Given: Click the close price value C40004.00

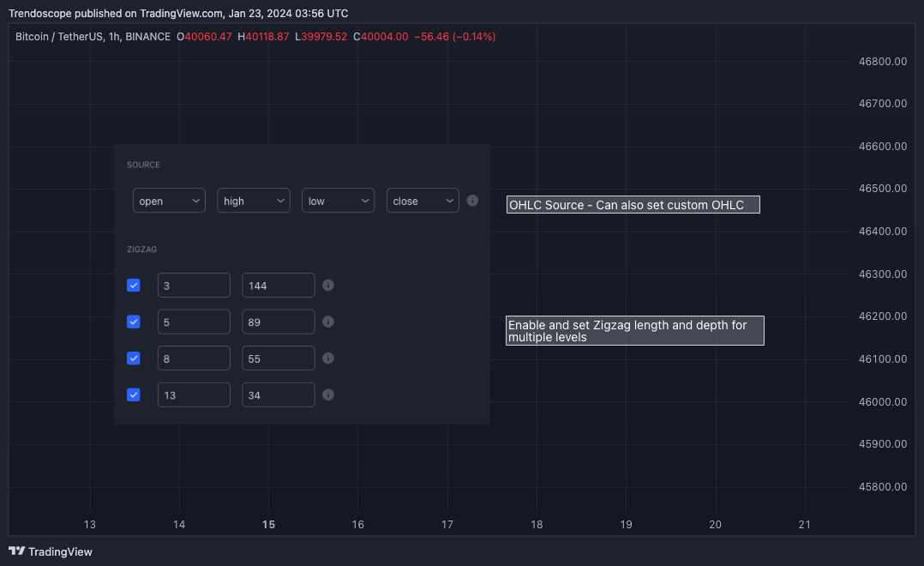Looking at the screenshot, I should coord(381,37).
